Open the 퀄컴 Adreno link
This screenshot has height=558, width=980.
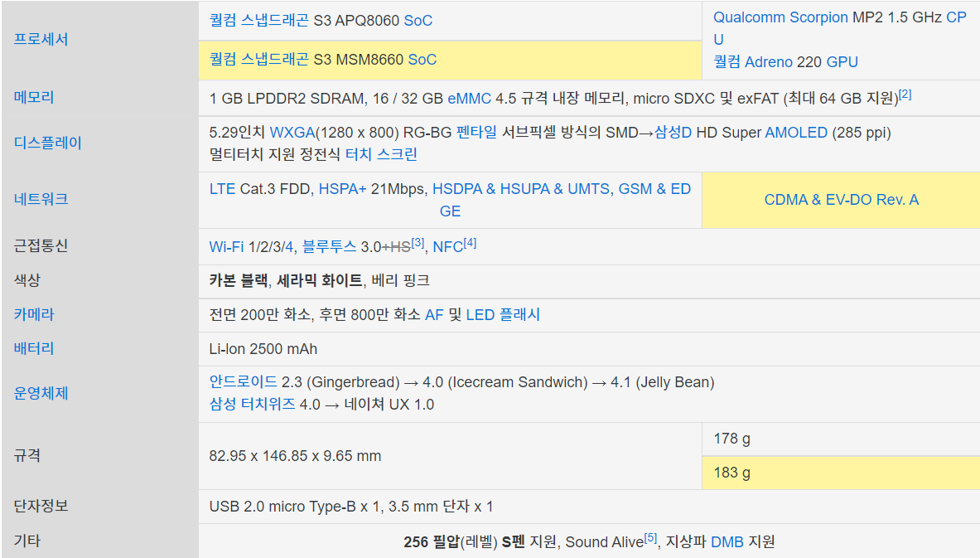(x=753, y=62)
